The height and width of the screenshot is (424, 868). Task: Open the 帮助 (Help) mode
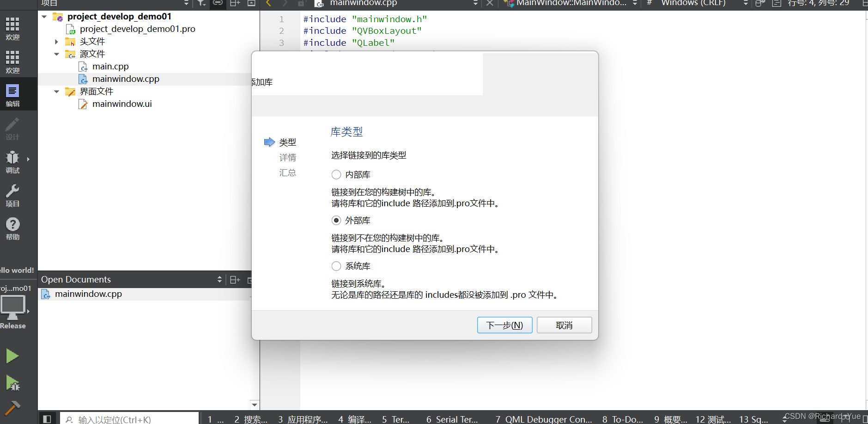coord(12,227)
